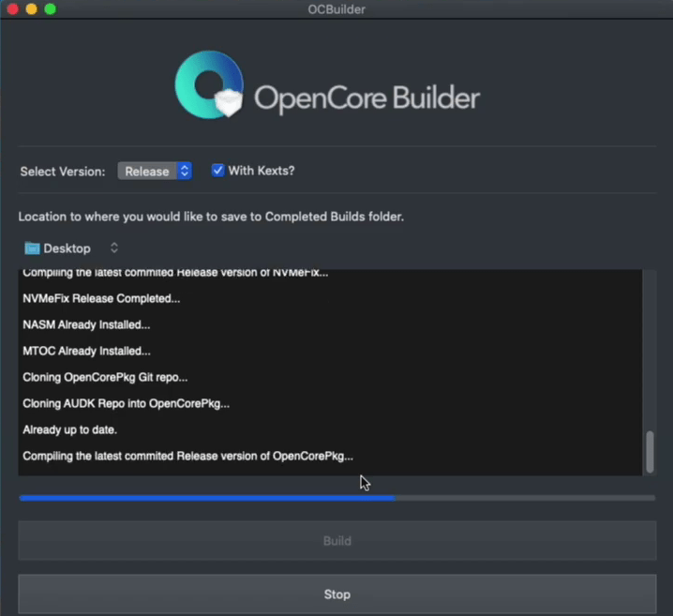The height and width of the screenshot is (616, 673).
Task: Zoom the window with the green button
Action: pyautogui.click(x=51, y=9)
